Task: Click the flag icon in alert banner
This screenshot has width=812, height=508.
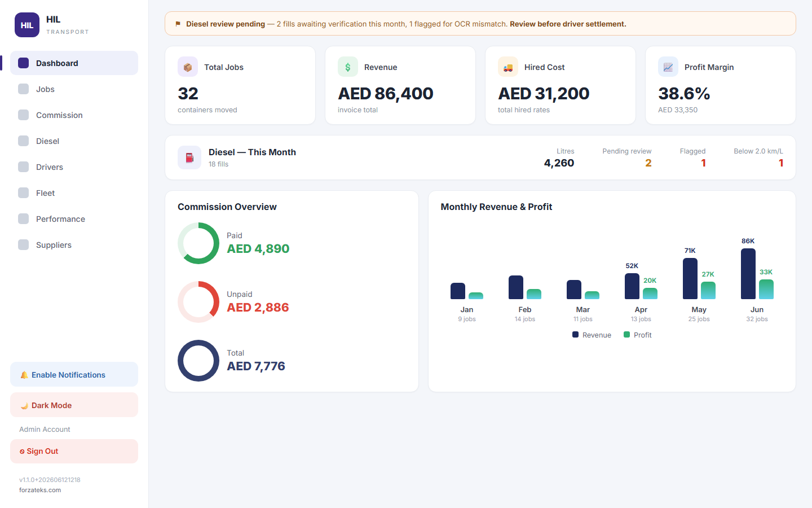Action: [x=178, y=24]
